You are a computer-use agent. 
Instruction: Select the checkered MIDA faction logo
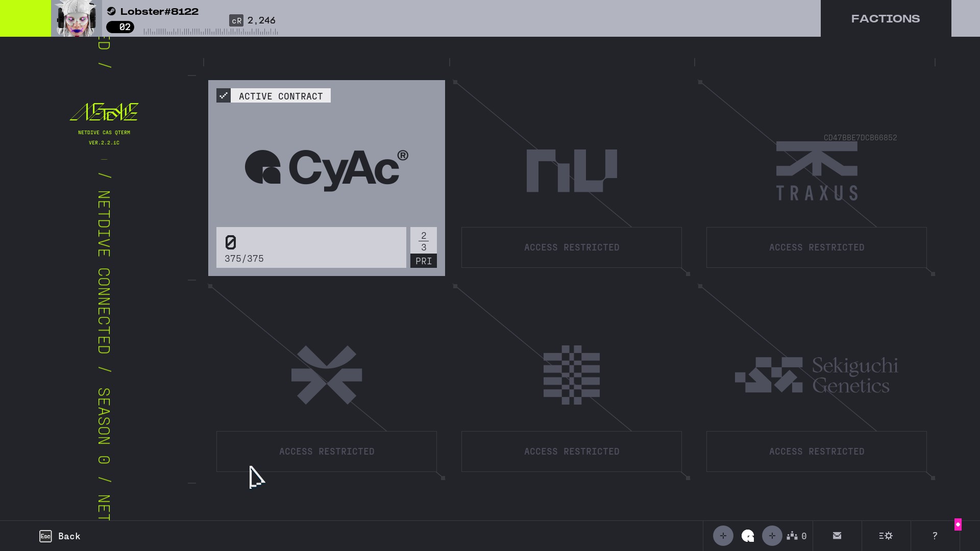click(x=572, y=375)
